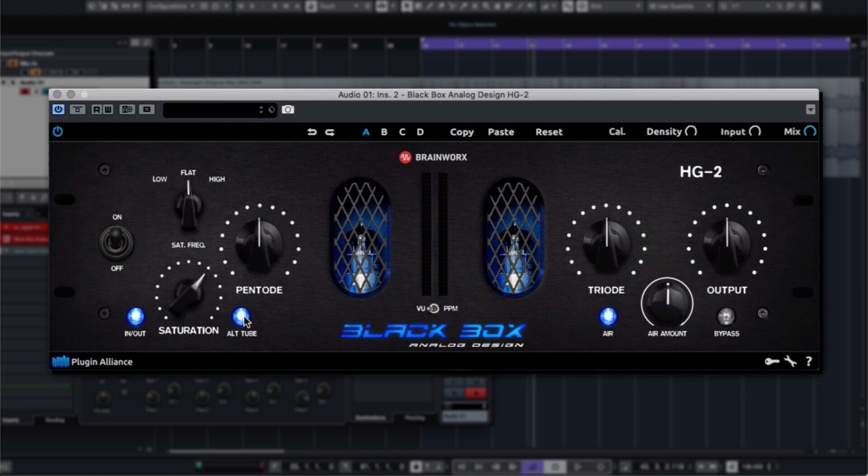
Task: Click the Read automation R button
Action: 96,109
